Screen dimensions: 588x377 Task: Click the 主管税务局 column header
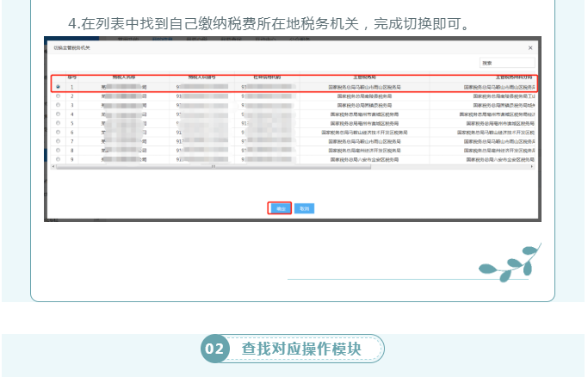coord(364,77)
